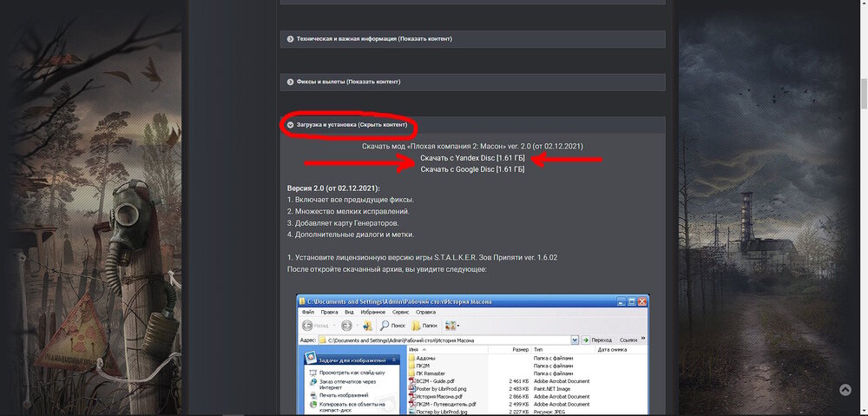Open the views icon dropdown in toolbar
This screenshot has width=868, height=416.
[452, 326]
